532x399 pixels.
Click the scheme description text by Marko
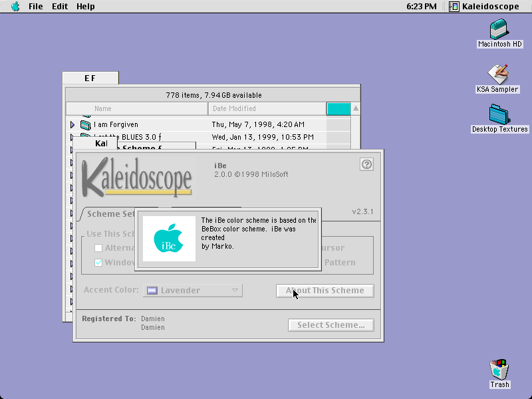[x=259, y=233]
